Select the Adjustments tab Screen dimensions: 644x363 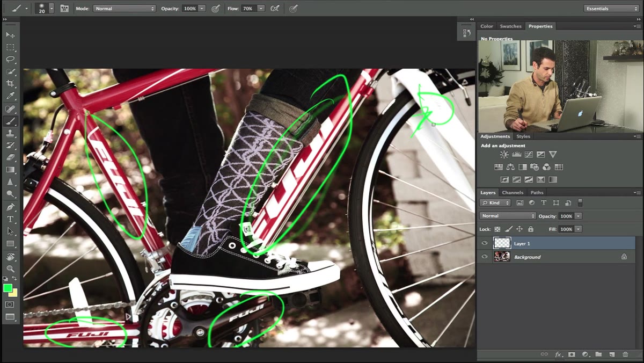click(x=495, y=136)
